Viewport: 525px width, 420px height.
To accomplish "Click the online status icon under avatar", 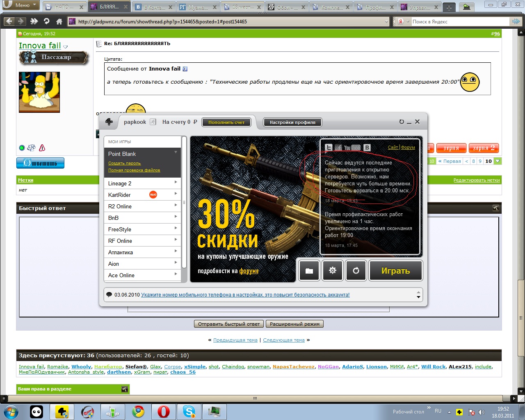I will (22, 148).
